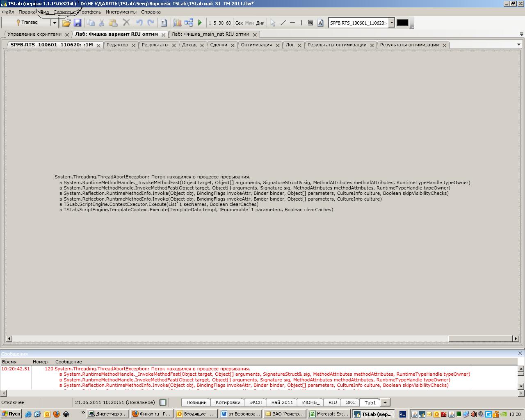Click the properties sheet icon in the toolbar
The height and width of the screenshot is (420, 525).
click(164, 23)
